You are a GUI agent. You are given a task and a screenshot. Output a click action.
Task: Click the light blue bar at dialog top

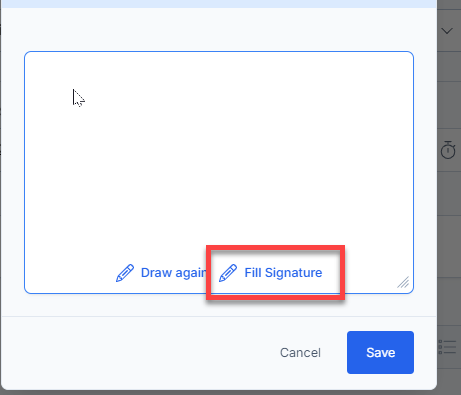click(219, 4)
